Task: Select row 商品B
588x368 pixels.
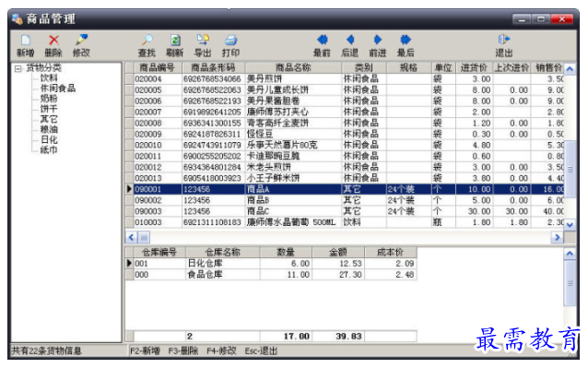Action: [345, 200]
